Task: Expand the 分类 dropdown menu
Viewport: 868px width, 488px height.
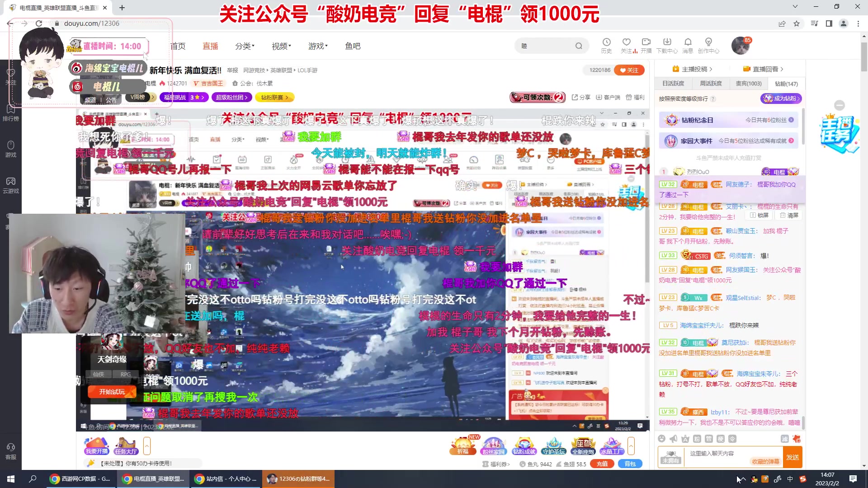Action: (x=245, y=46)
